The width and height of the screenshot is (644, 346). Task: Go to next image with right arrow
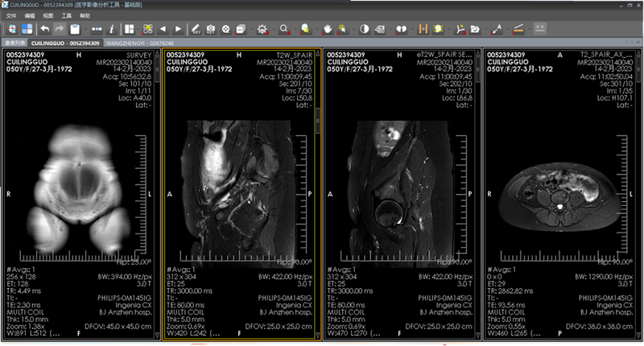(x=178, y=29)
